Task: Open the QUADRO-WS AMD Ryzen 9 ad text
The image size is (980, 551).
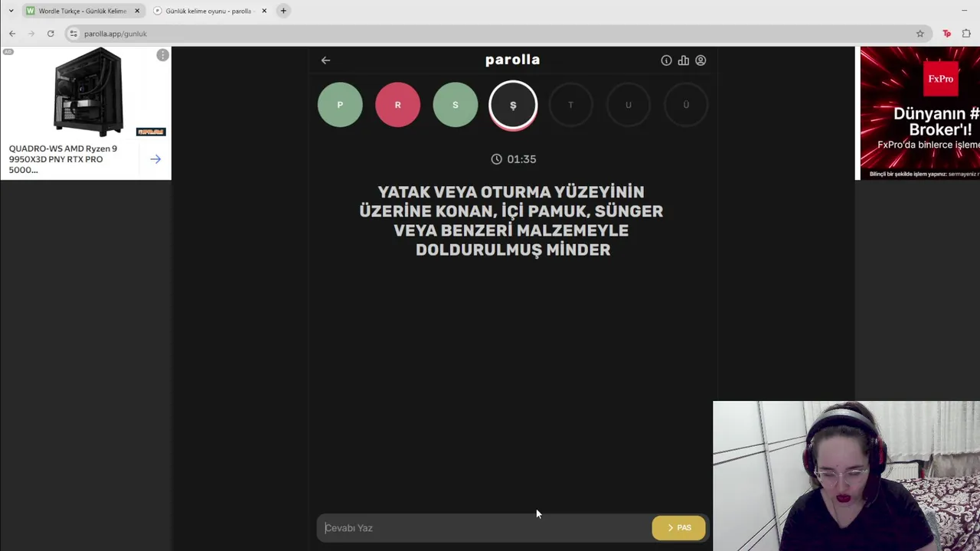Action: point(64,159)
